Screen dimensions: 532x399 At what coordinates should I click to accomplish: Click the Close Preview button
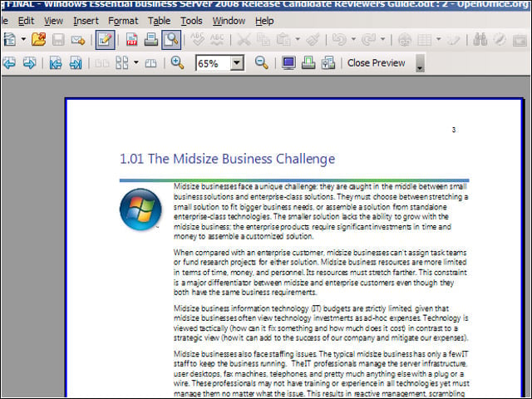tap(377, 63)
